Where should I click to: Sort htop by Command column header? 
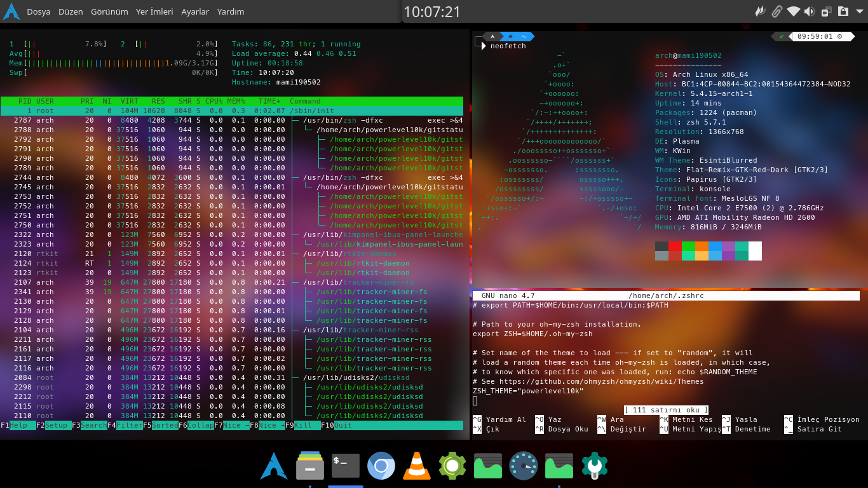click(305, 101)
